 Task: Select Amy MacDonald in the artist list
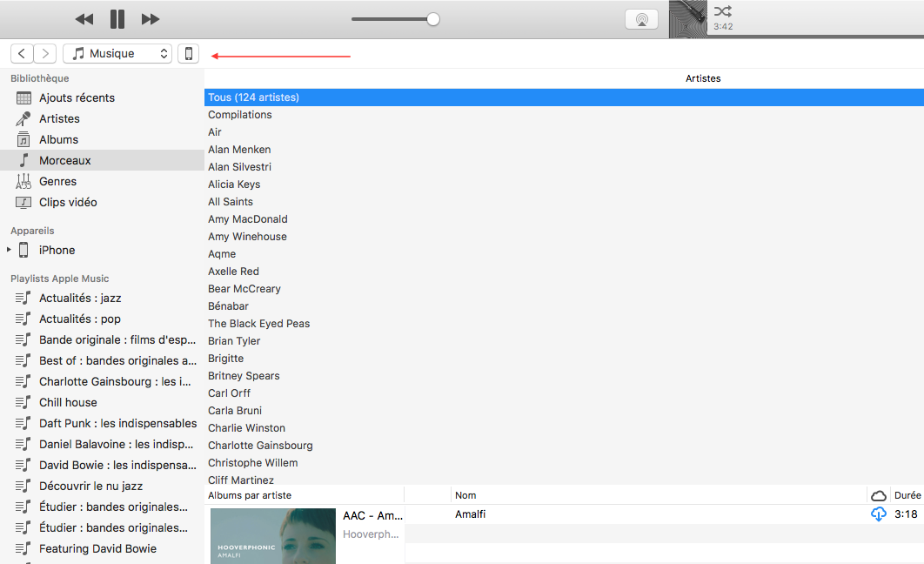(564, 219)
